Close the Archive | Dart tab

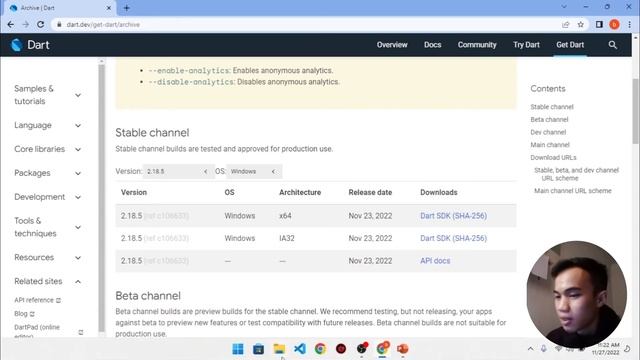point(109,8)
